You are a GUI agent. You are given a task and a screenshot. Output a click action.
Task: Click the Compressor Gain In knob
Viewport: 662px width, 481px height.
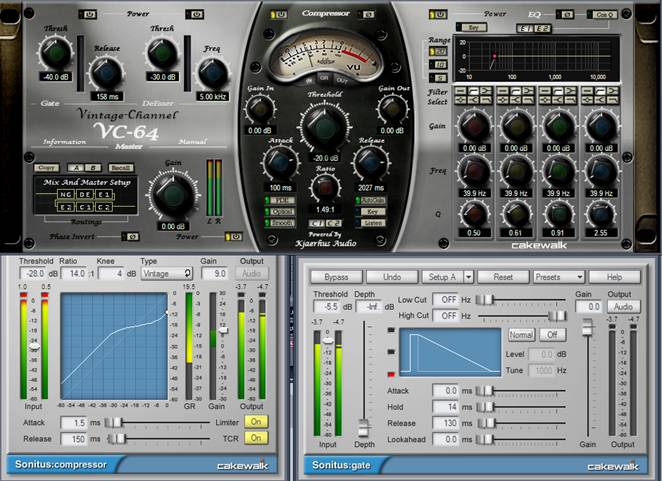pyautogui.click(x=259, y=108)
